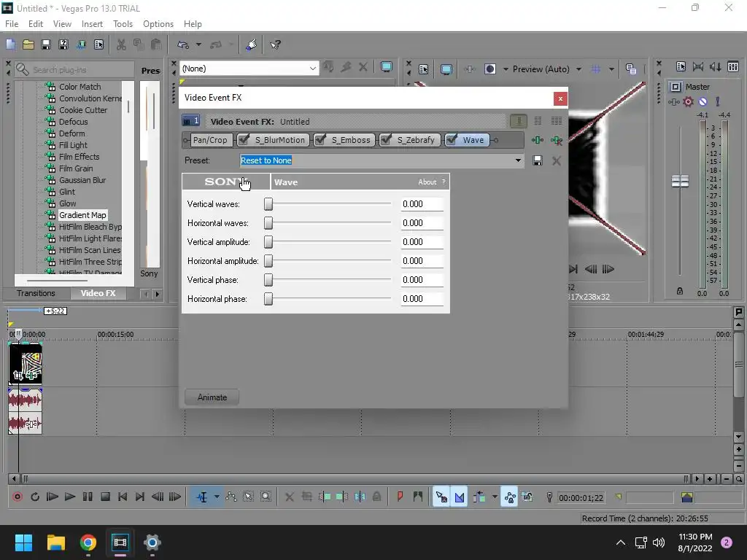Image resolution: width=747 pixels, height=560 pixels.
Task: Click the Vertical phase value field
Action: pos(422,280)
